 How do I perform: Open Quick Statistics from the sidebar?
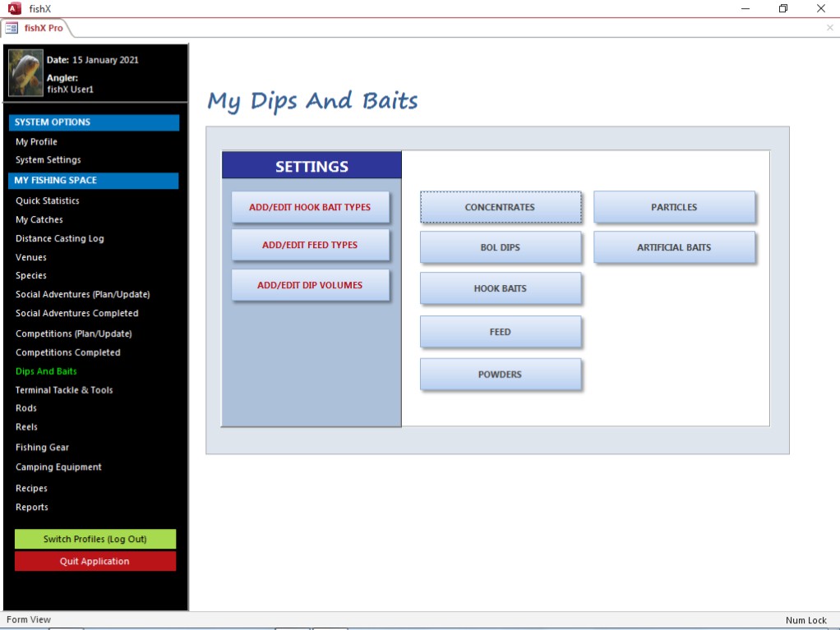(x=48, y=200)
